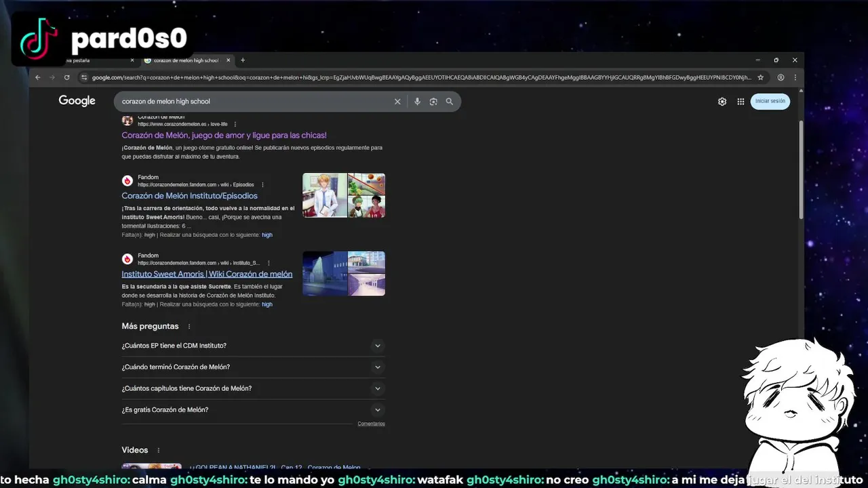Click the Google logo
Image resolution: width=868 pixels, height=488 pixels.
[x=77, y=101]
